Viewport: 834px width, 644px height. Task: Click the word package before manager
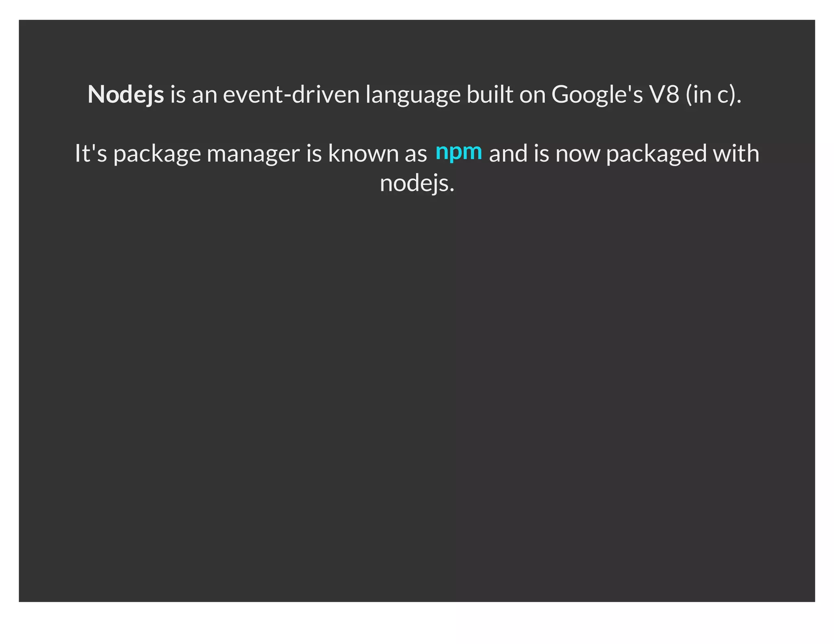[157, 154]
